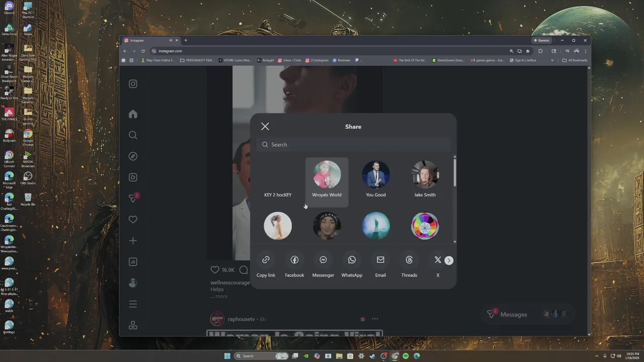The image size is (644, 362).
Task: Open Instagram Search from sidebar
Action: click(133, 135)
